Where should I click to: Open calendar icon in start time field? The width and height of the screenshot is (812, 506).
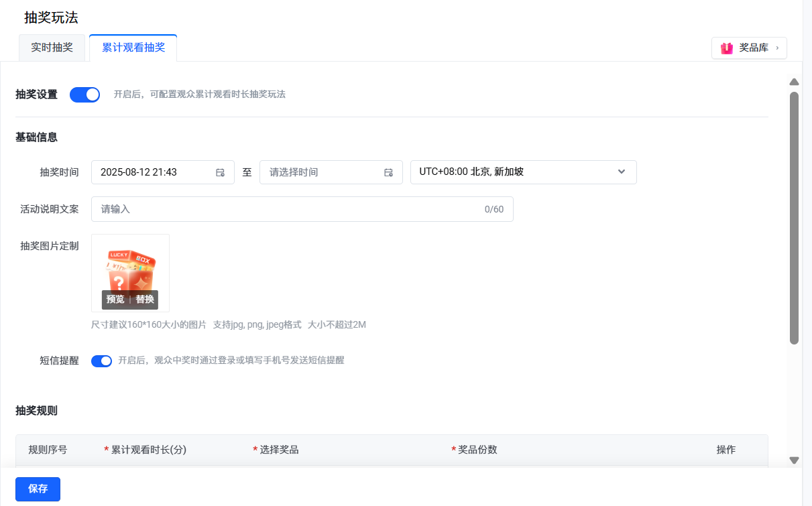click(x=220, y=172)
